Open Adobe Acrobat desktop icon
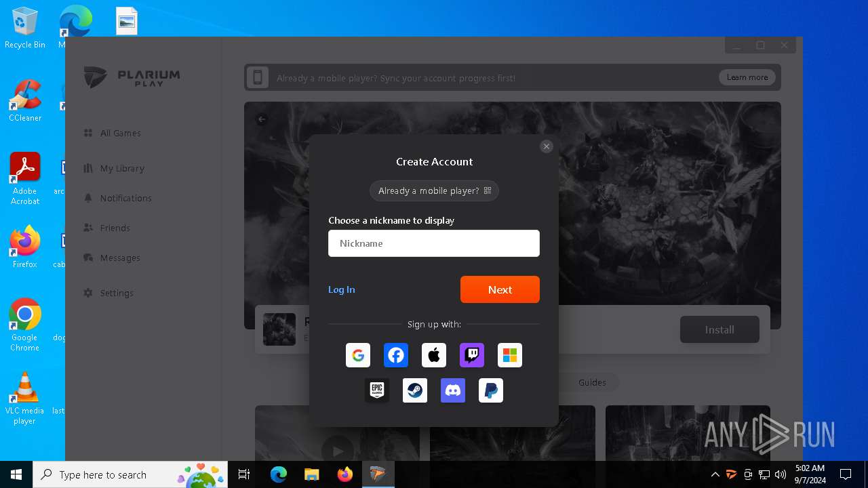The image size is (868, 488). click(25, 179)
